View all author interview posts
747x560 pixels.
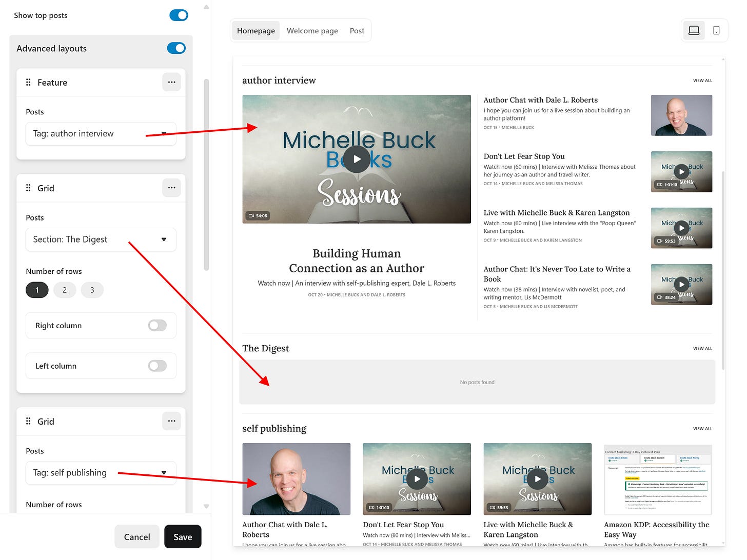(x=702, y=81)
